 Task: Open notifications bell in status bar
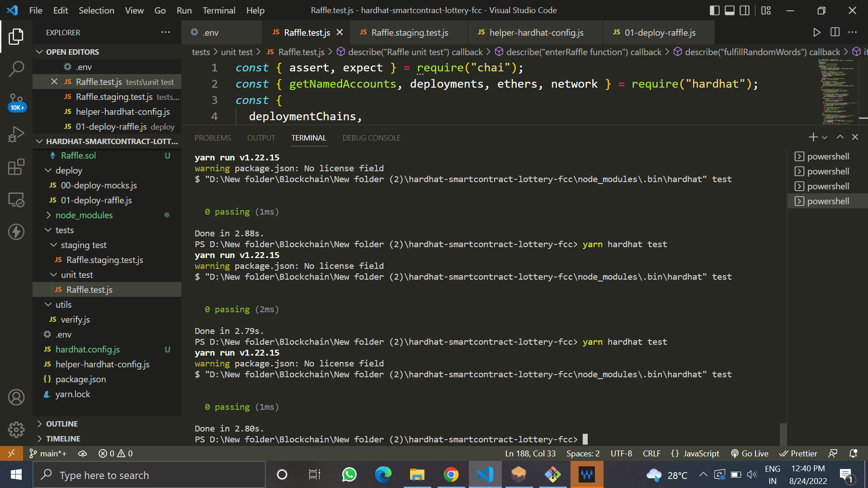(853, 453)
